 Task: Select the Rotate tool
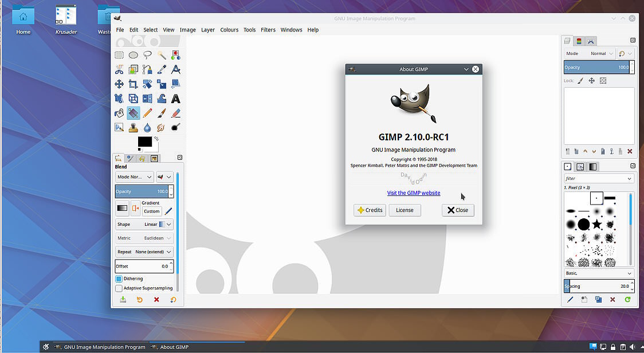[147, 84]
